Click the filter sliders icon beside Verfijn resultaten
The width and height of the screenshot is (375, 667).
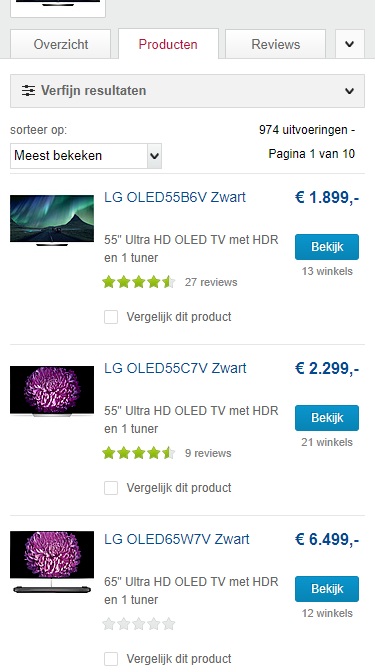tap(28, 91)
